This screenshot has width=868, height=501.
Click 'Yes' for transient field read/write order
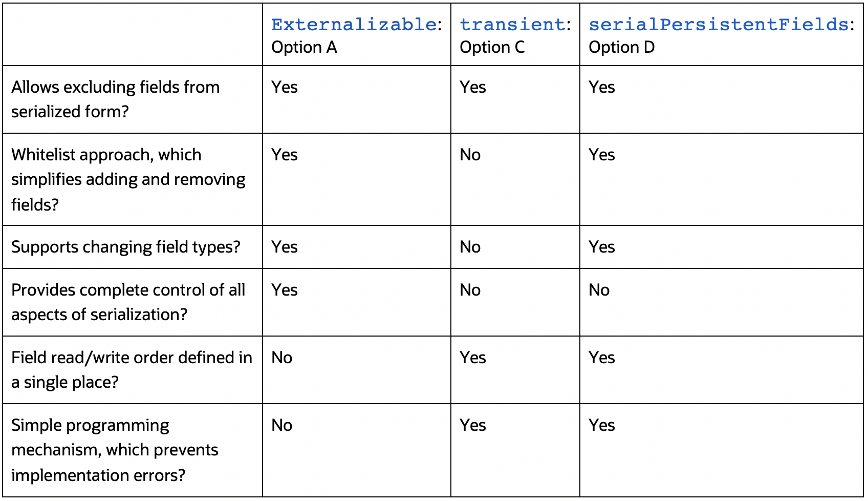click(x=472, y=358)
